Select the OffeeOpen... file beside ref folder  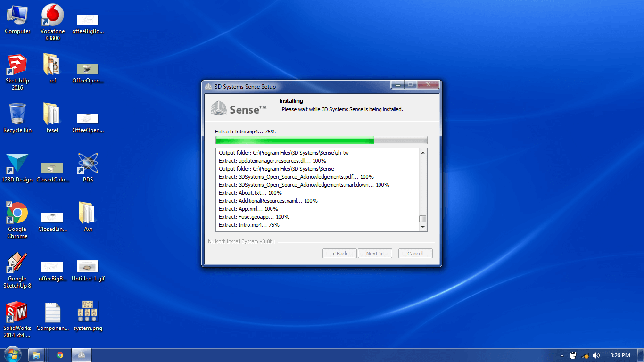[x=88, y=73]
